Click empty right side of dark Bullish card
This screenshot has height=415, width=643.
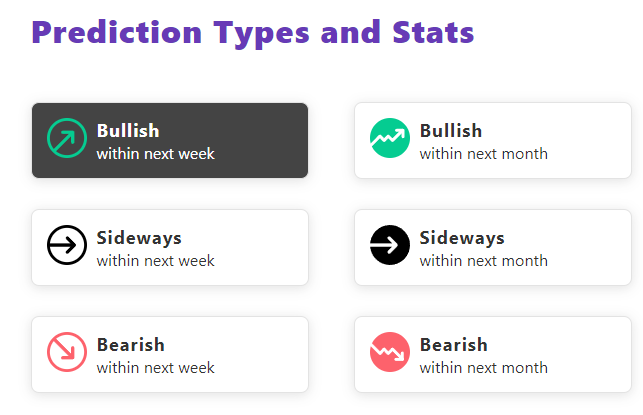(x=262, y=140)
